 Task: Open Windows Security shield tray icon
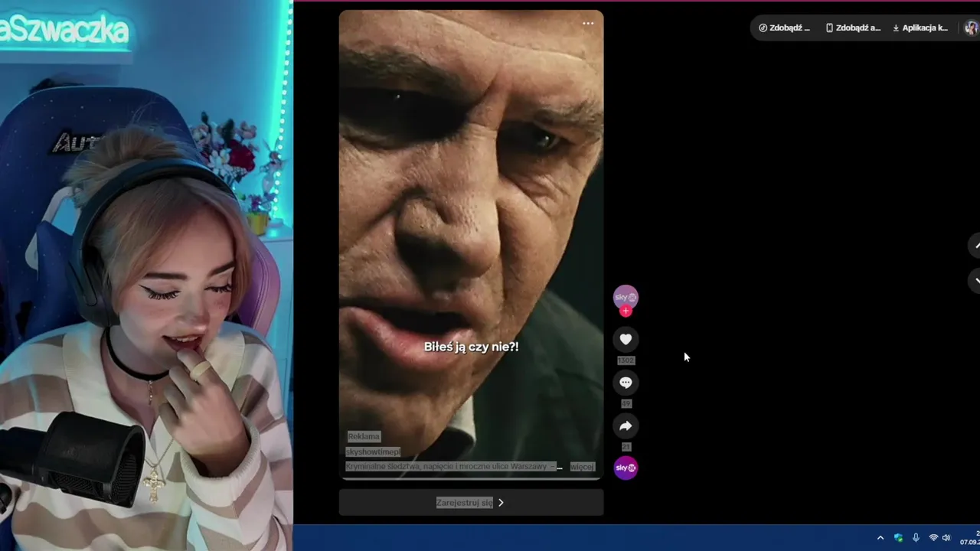[x=898, y=538]
